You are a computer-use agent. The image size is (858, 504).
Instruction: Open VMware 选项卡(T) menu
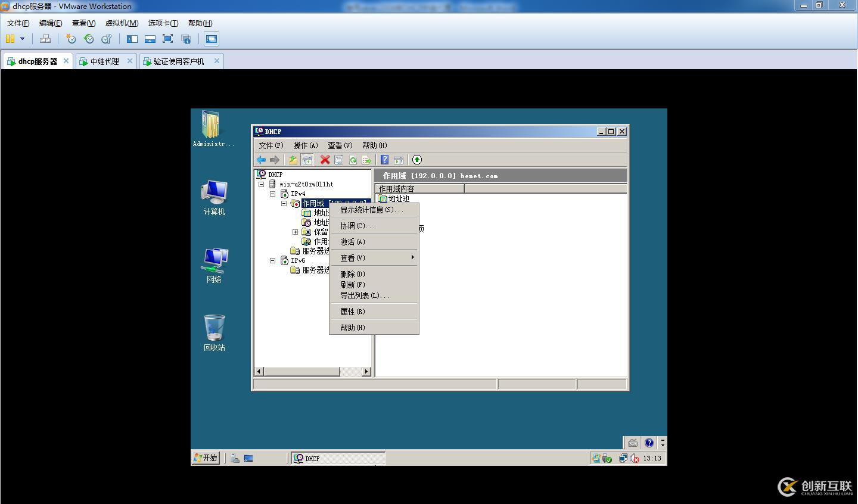163,23
